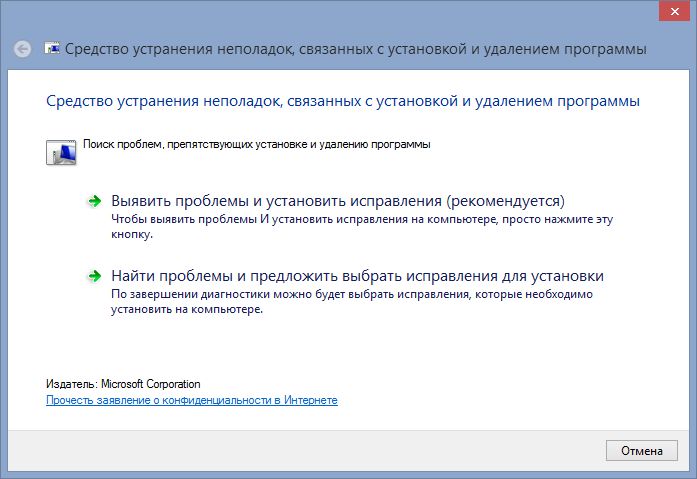
Task: Open the 'Прочесть заявление о конфиденциальности' link
Action: pos(192,400)
